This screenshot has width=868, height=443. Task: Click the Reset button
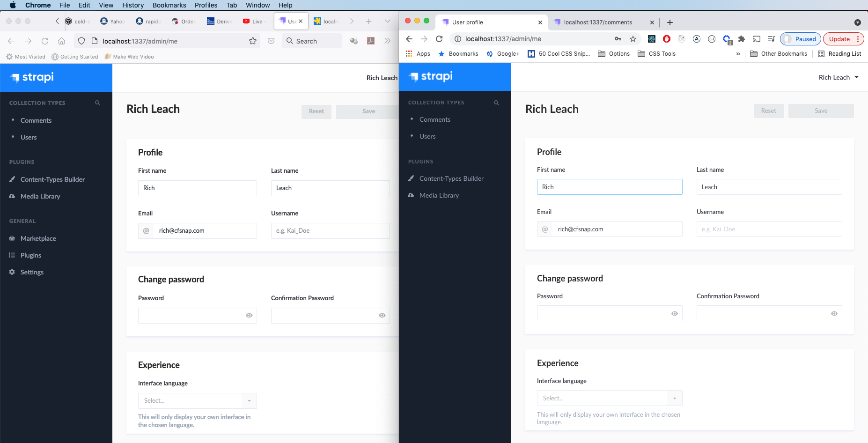768,111
